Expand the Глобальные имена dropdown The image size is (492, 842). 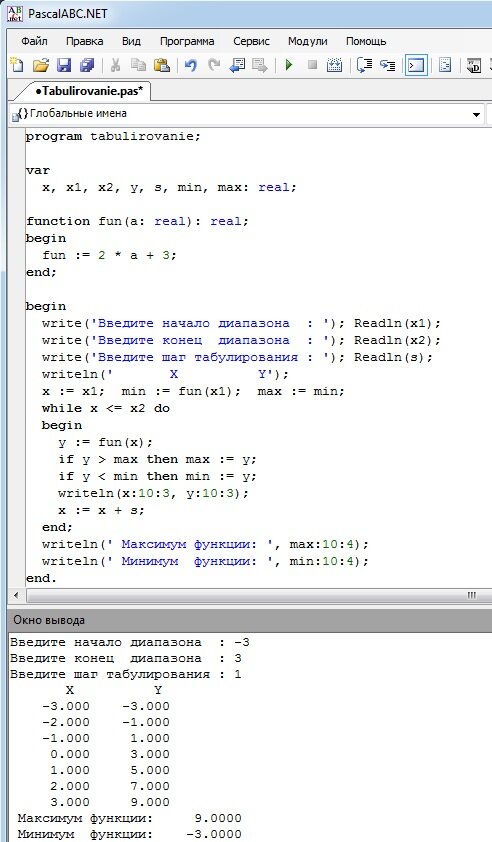(x=476, y=114)
